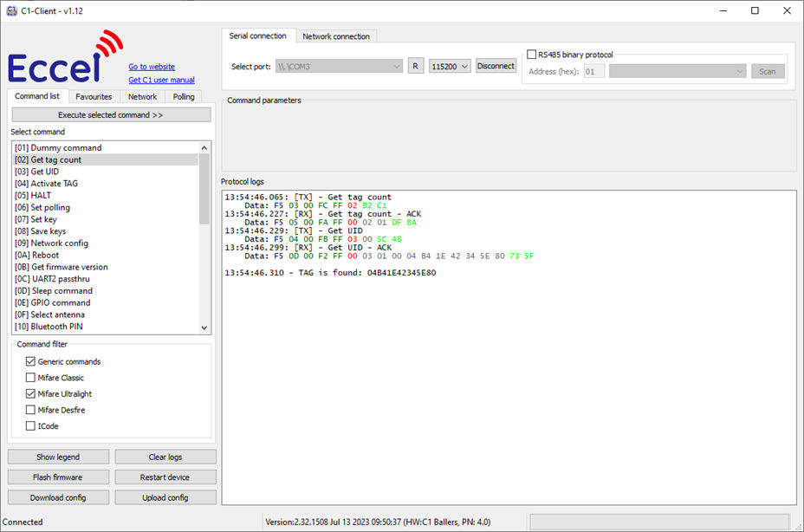Switch to the Network connection tab

pyautogui.click(x=336, y=36)
